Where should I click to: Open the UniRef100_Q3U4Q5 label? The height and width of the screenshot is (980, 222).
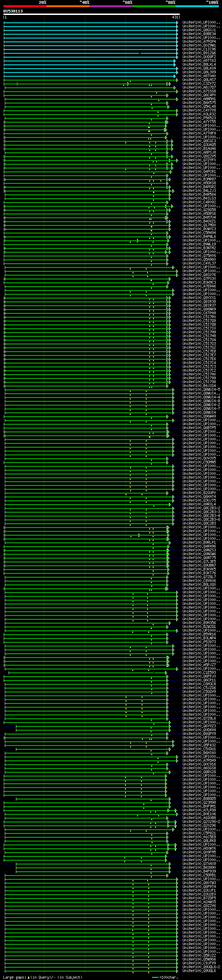[x=199, y=145]
